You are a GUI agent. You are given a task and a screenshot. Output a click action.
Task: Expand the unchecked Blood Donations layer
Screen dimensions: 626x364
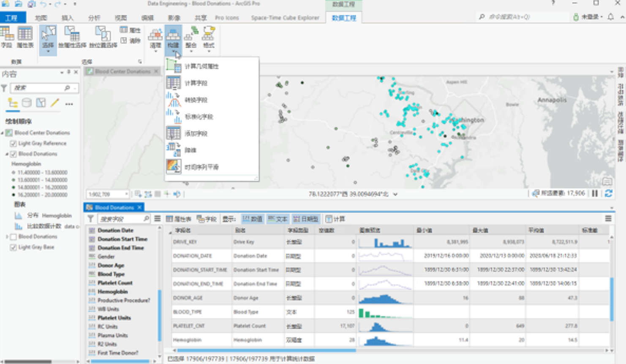click(7, 237)
